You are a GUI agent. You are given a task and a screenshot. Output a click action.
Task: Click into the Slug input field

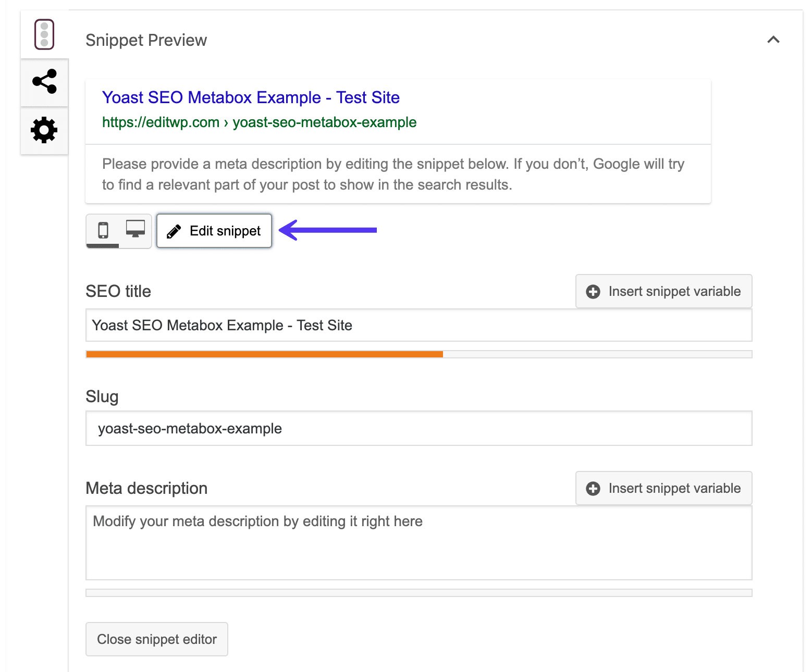pyautogui.click(x=419, y=428)
